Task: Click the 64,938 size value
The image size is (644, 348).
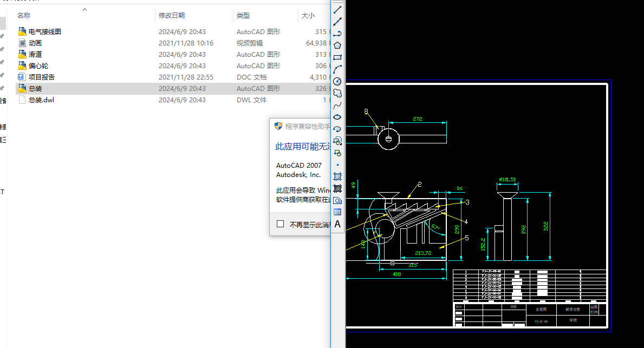Action: click(x=316, y=43)
